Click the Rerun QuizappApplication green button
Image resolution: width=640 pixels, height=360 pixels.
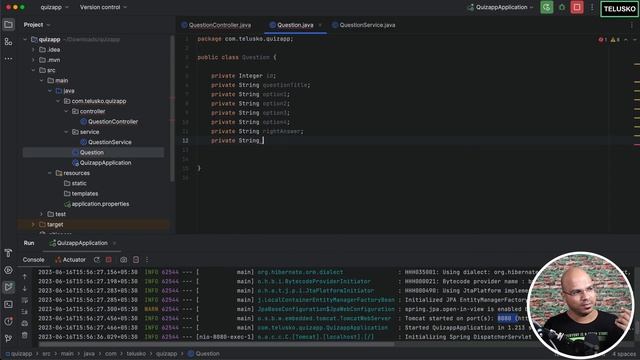(x=547, y=7)
